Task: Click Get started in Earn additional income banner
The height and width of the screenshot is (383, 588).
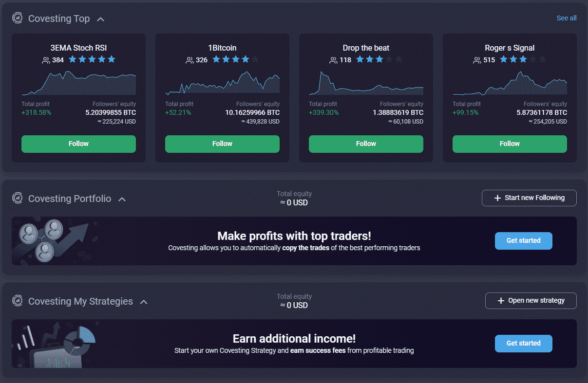Action: [523, 343]
